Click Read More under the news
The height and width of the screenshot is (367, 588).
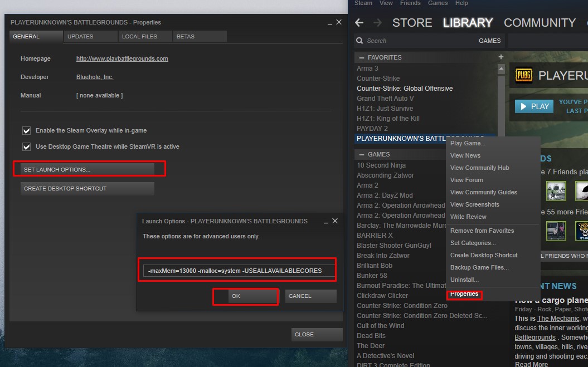(531, 364)
